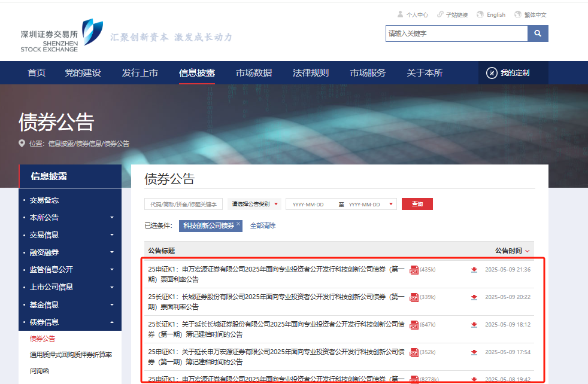This screenshot has width=588, height=384.
Task: Click the search magnifier icon
Action: click(537, 33)
